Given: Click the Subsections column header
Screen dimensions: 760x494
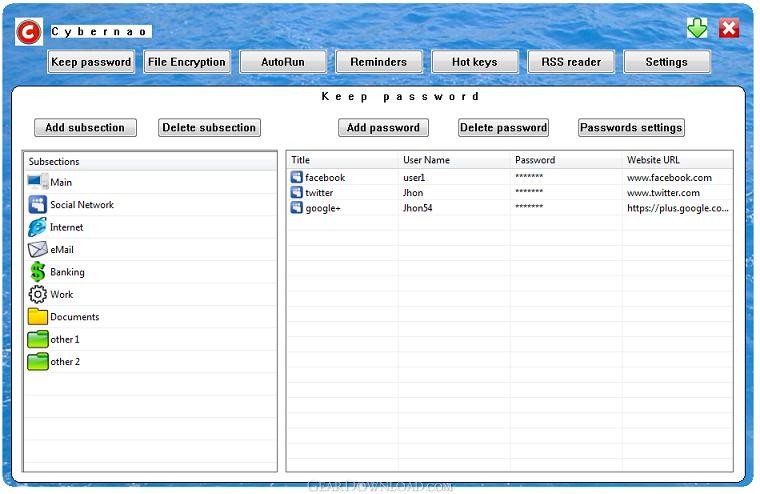Looking at the screenshot, I should 150,161.
